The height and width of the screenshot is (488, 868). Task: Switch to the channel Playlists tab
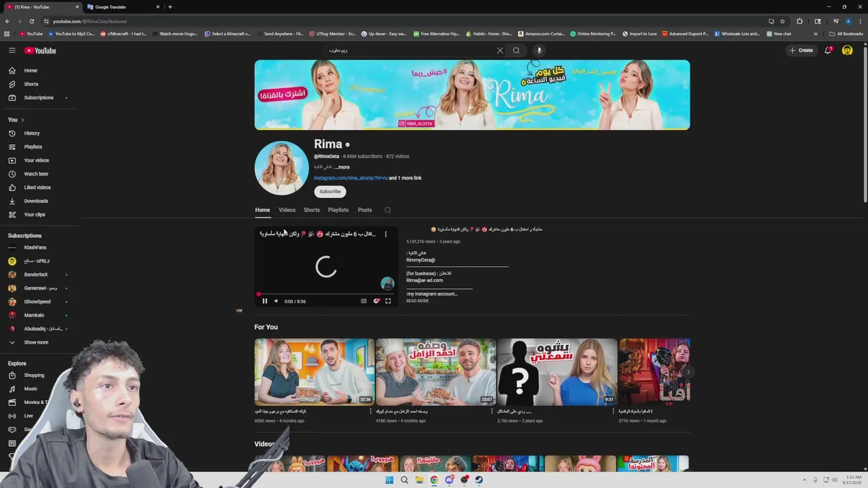pyautogui.click(x=338, y=210)
